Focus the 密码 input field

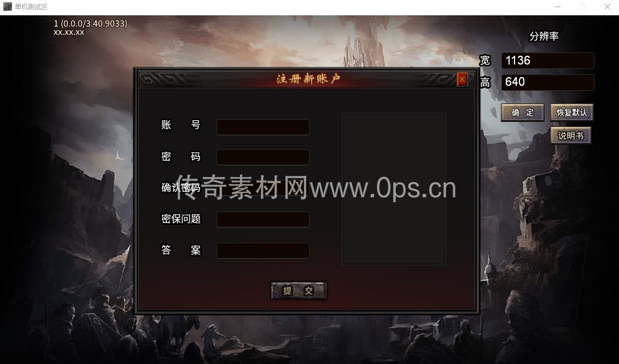pos(263,157)
